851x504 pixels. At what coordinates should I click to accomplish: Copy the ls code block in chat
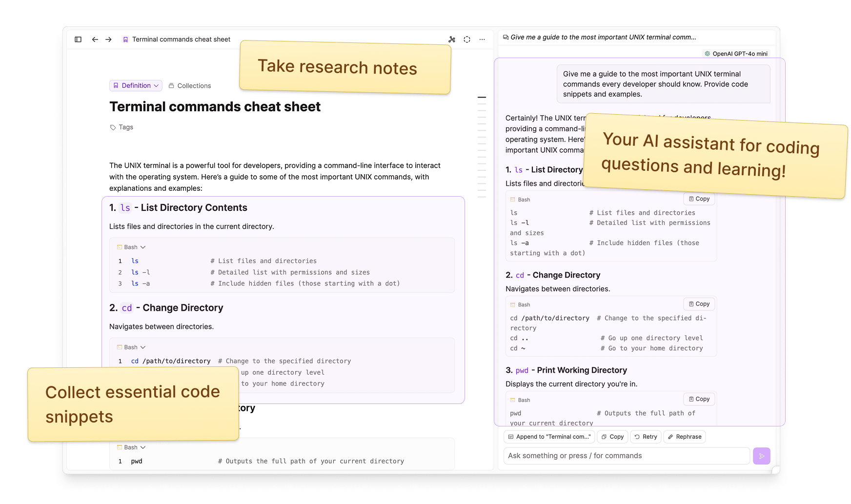point(699,199)
